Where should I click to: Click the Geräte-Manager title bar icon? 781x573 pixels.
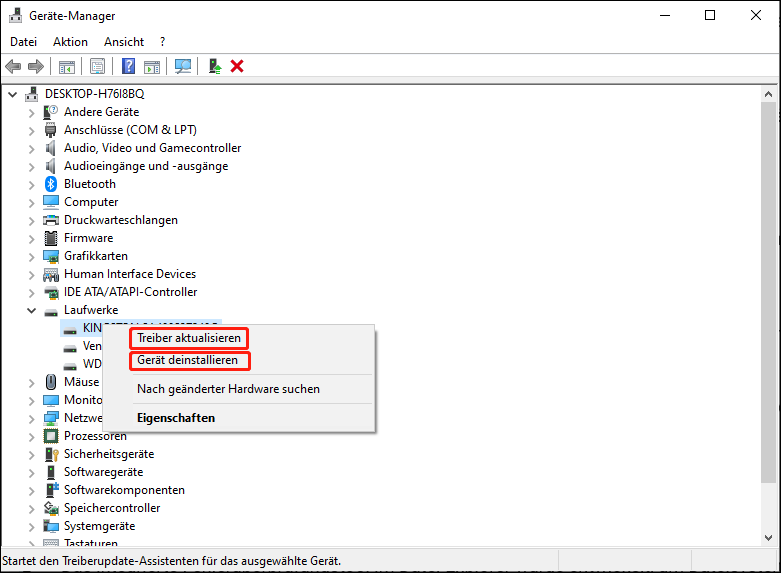[x=15, y=16]
